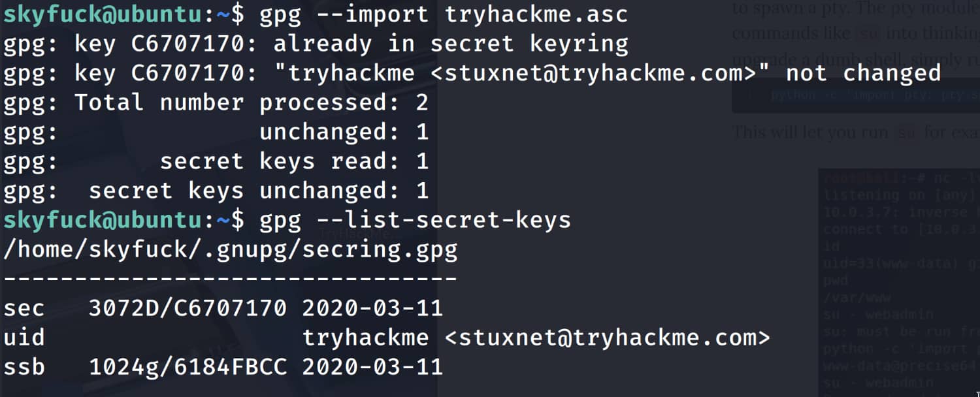Click the "secret keys unchanged: 1" line
This screenshot has height=397, width=980.
click(x=259, y=191)
